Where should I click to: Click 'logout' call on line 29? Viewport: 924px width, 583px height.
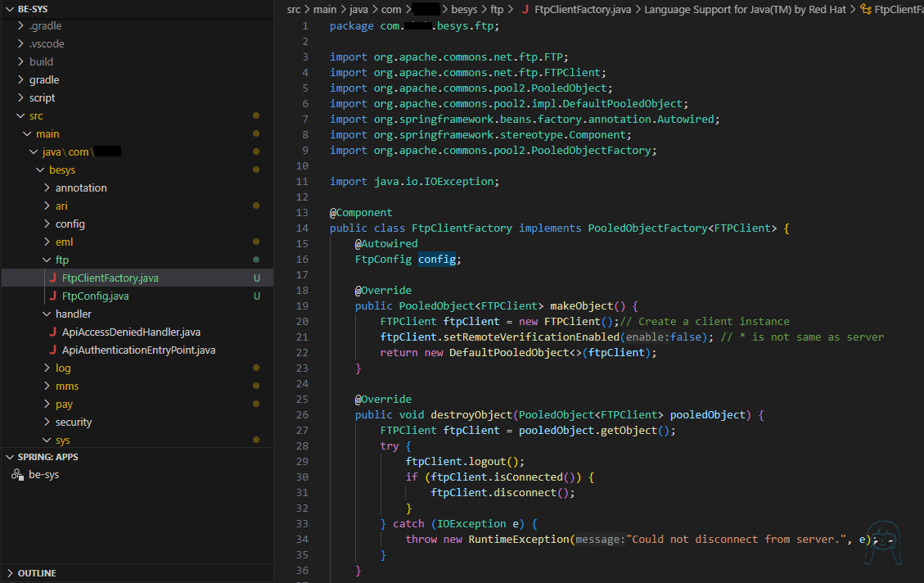(x=487, y=462)
